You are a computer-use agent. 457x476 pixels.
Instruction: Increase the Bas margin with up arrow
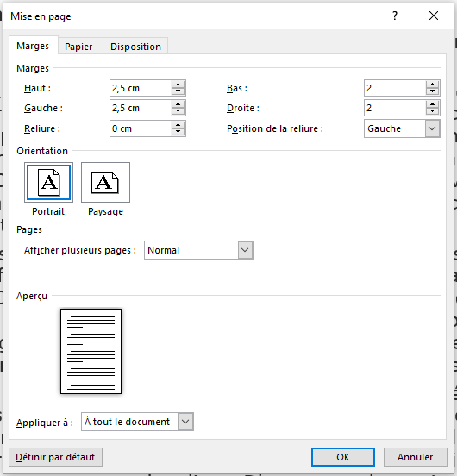432,85
